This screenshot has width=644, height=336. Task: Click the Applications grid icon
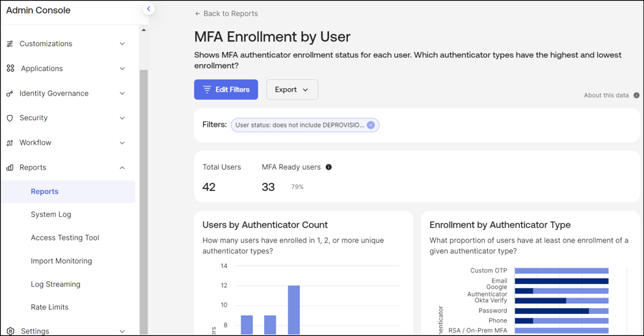pos(10,68)
